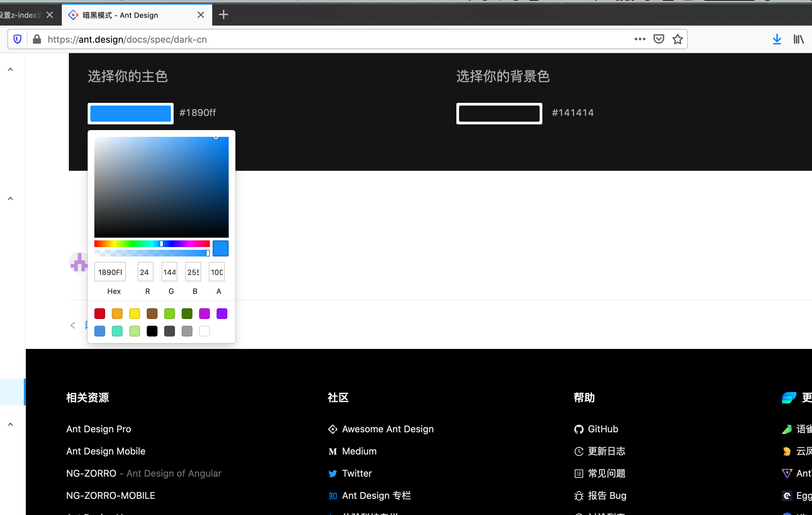Select the red preset swatch in the color picker
Viewport: 812px width, 515px height.
(x=99, y=314)
